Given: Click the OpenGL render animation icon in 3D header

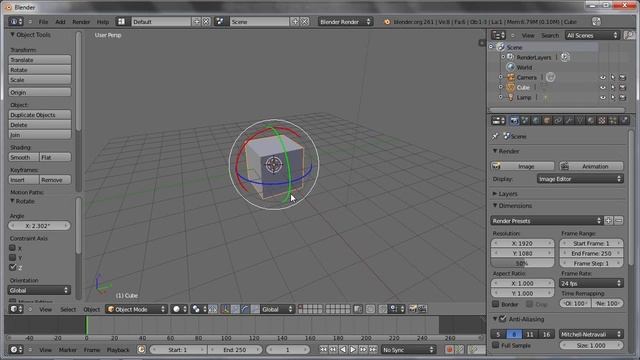Looking at the screenshot, I should (x=422, y=309).
